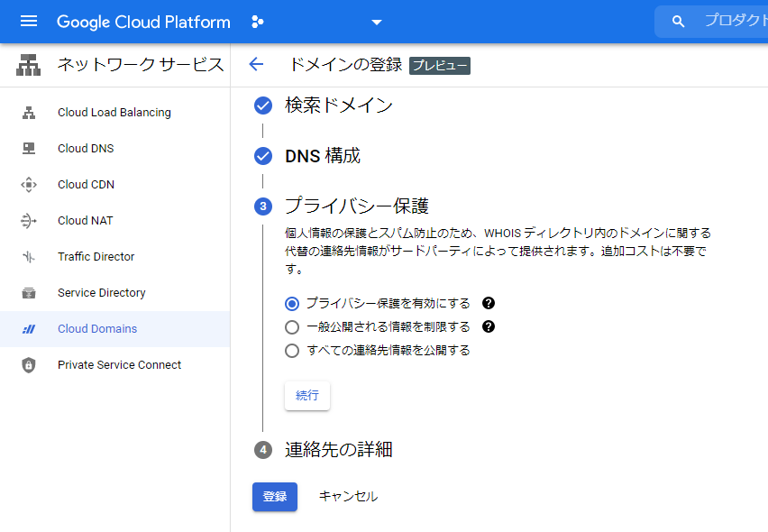
Task: Expand the DNS 構成 step
Action: [323, 156]
